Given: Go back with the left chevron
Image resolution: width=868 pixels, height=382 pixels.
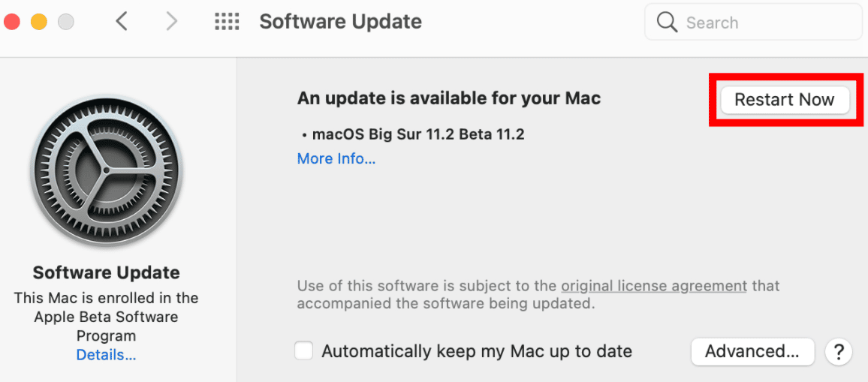Looking at the screenshot, I should [122, 23].
